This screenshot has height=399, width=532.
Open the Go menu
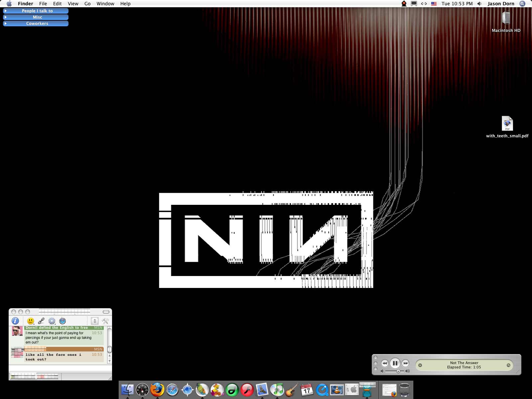pos(87,4)
